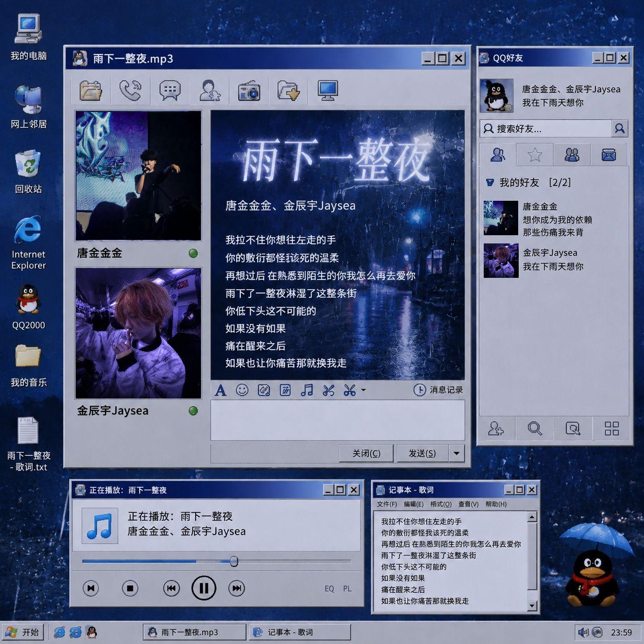Open the PL playlist in the player

(348, 589)
